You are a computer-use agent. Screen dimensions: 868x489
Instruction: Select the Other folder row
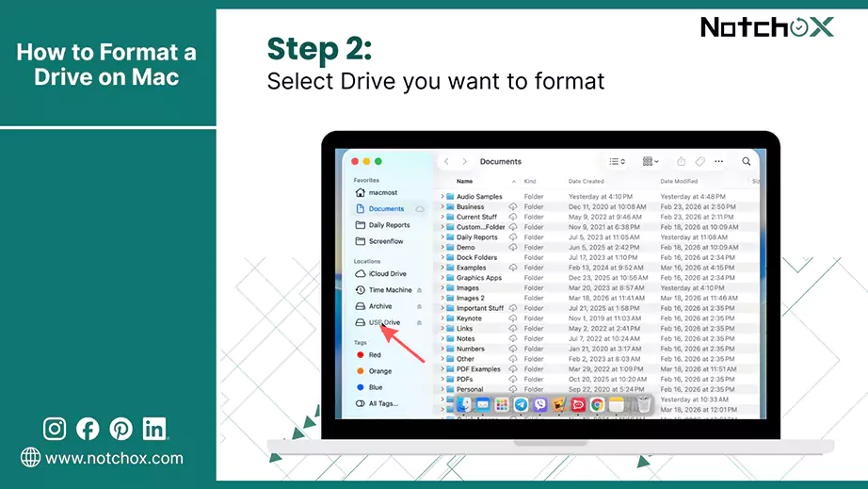599,359
